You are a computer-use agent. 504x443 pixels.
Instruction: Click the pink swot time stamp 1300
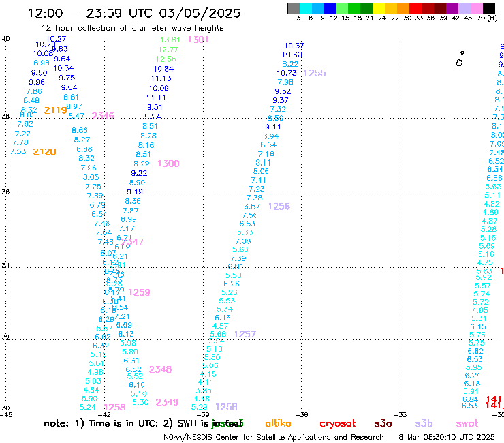point(168,164)
